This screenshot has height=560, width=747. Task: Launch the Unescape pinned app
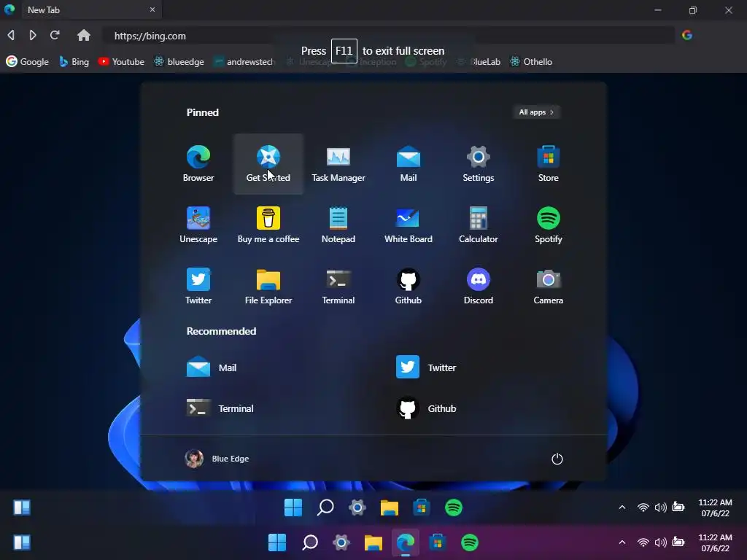tap(198, 225)
